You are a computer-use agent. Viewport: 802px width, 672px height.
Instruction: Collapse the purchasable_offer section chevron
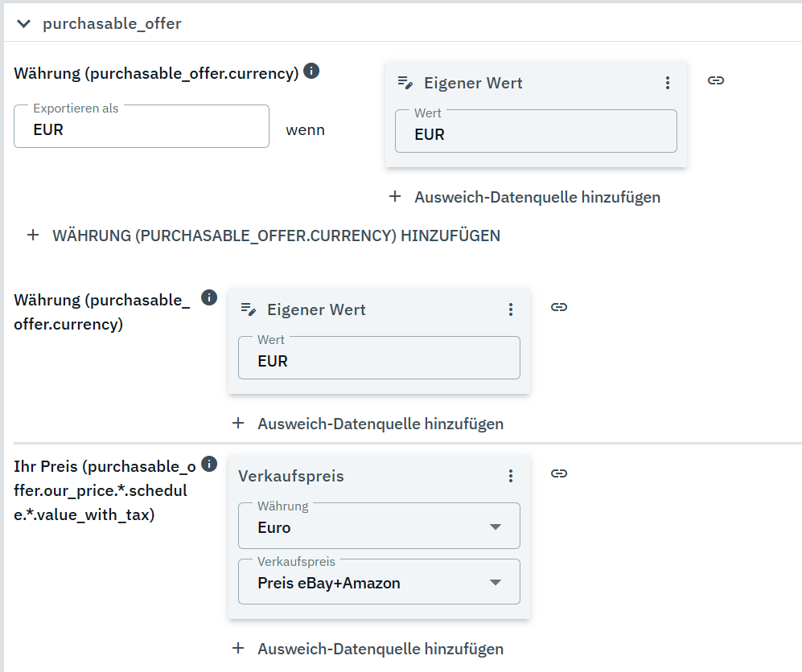coord(24,23)
